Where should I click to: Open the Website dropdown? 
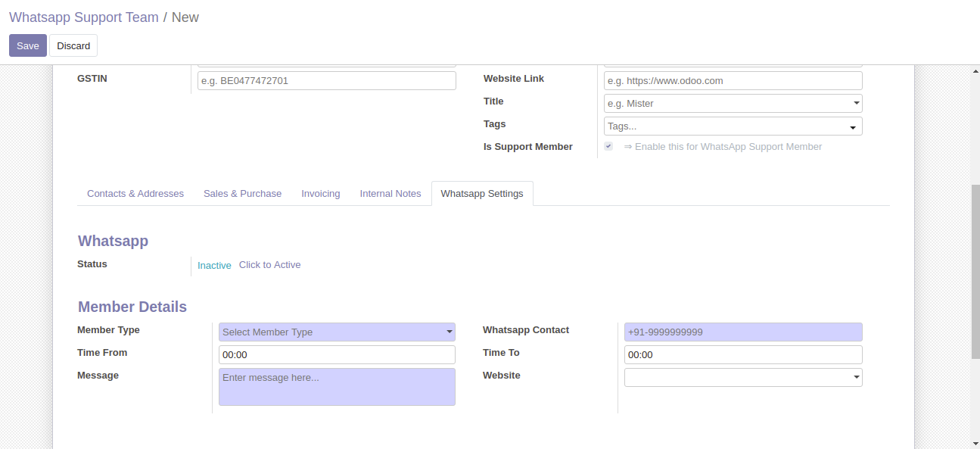coord(742,377)
